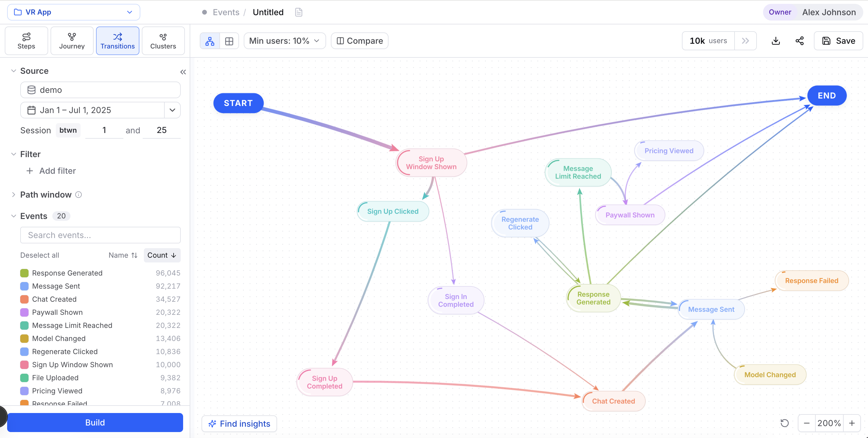Click Find insights button
The width and height of the screenshot is (868, 438).
point(239,423)
